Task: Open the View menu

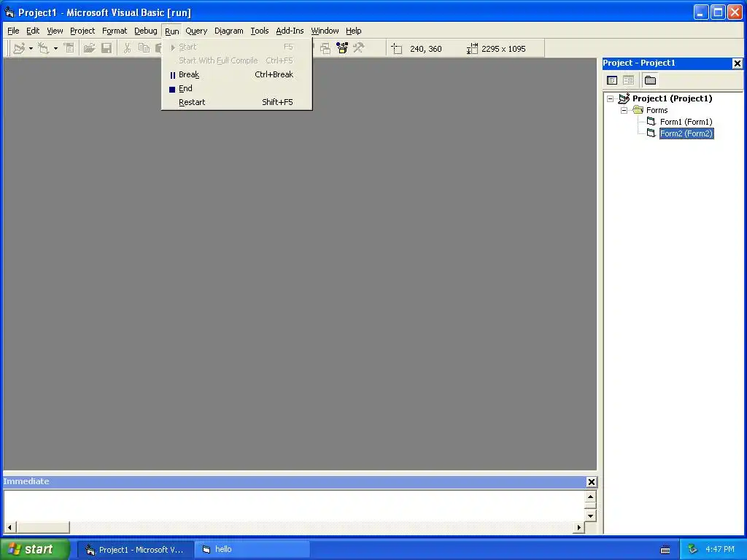Action: 55,31
